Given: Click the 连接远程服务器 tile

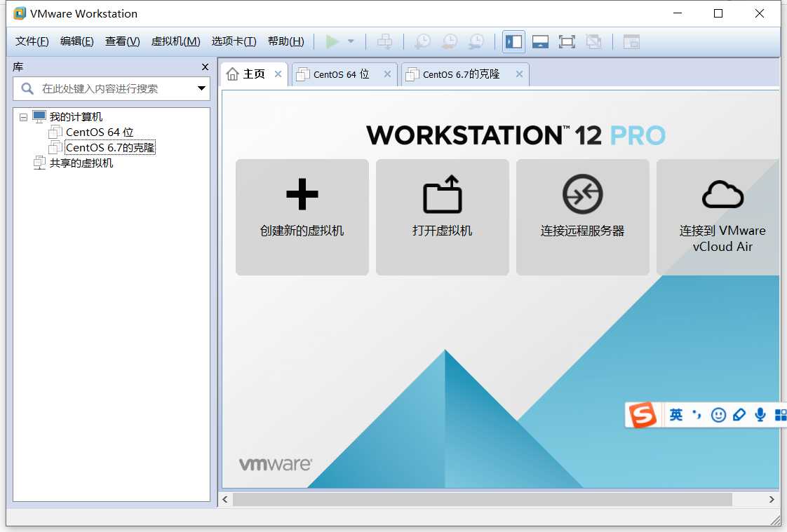Looking at the screenshot, I should (x=582, y=217).
